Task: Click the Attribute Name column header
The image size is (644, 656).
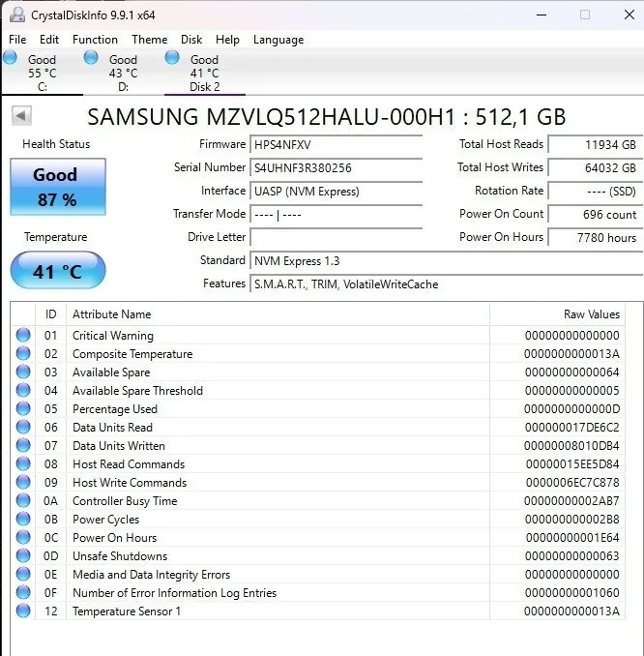Action: coord(278,314)
